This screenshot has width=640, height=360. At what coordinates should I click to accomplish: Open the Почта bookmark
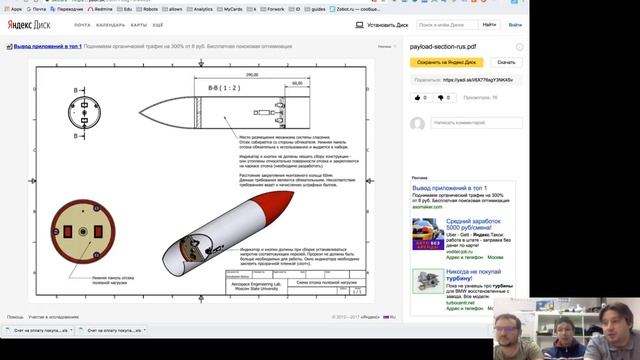coord(36,9)
